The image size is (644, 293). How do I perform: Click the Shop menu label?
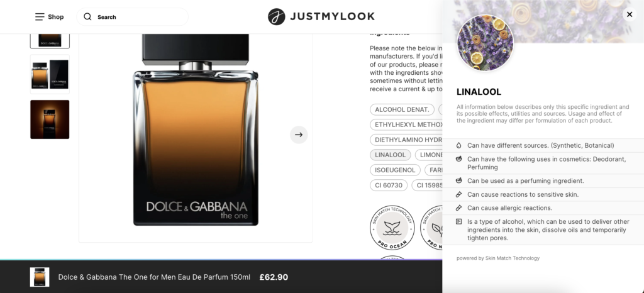[x=56, y=17]
